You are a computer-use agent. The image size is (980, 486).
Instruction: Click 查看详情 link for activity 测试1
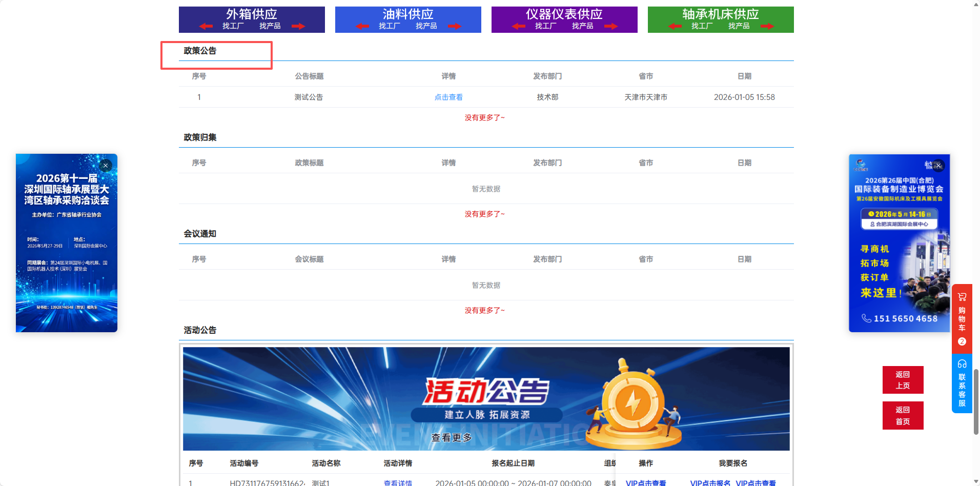398,482
